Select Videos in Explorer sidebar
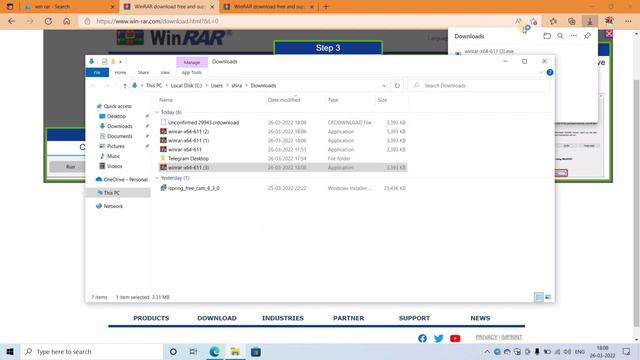640x360 pixels. click(114, 166)
